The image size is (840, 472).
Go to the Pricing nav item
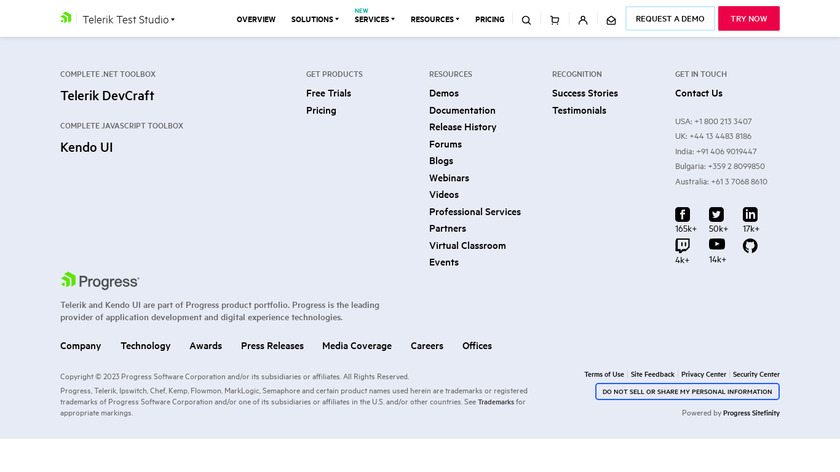[490, 19]
